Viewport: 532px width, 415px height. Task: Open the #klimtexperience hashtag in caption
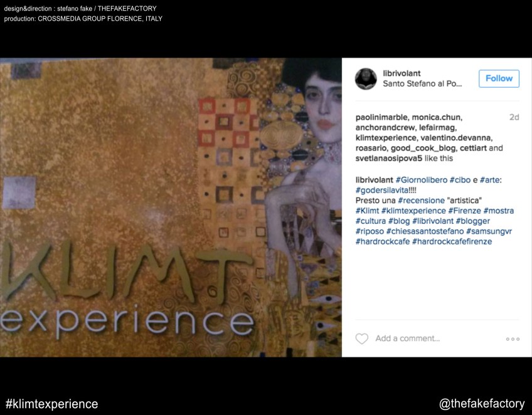coord(413,211)
